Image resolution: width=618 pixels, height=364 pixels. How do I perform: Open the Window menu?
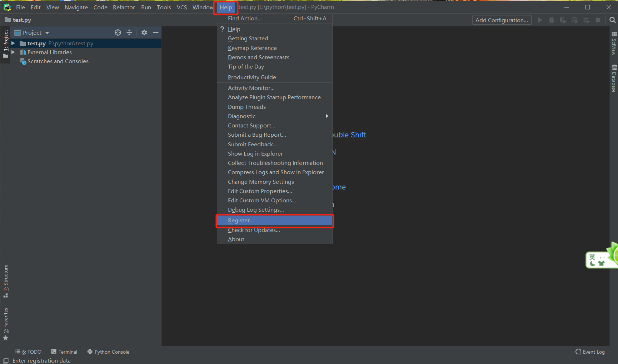pyautogui.click(x=203, y=7)
